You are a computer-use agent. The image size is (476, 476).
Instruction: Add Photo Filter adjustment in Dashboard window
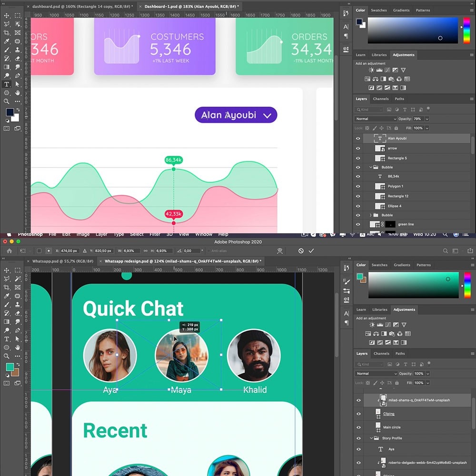(391, 79)
